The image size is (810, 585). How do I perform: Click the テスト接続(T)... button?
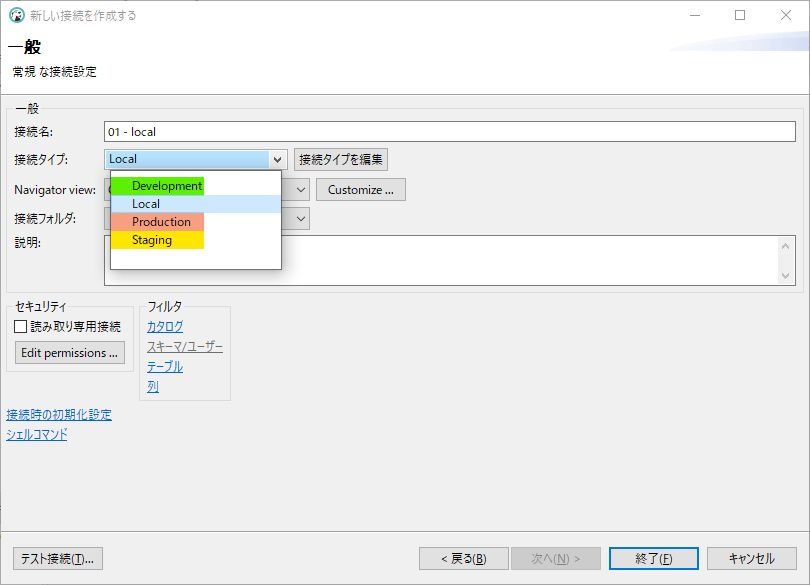point(58,559)
